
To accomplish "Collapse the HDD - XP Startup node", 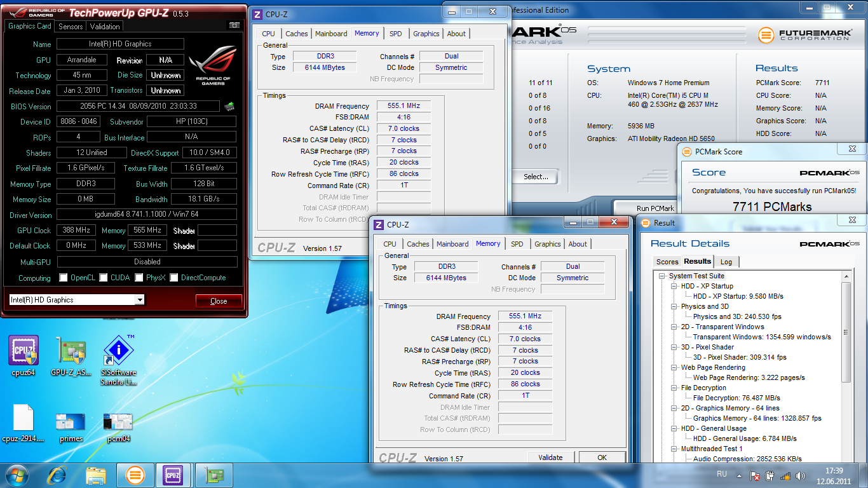I will click(x=674, y=287).
